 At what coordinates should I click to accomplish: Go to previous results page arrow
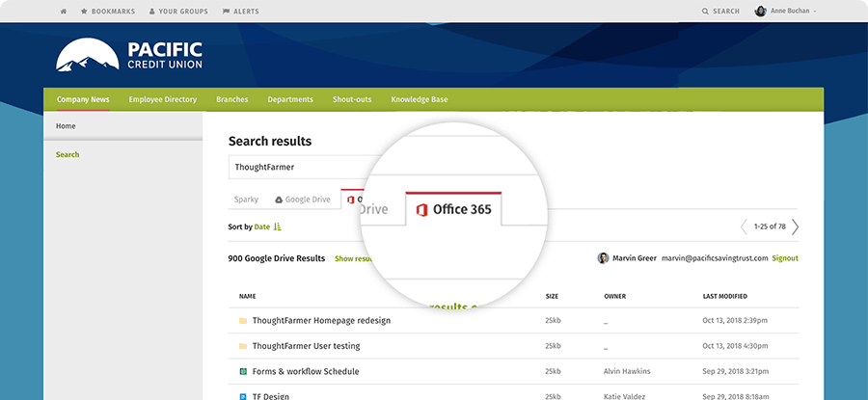(x=744, y=227)
